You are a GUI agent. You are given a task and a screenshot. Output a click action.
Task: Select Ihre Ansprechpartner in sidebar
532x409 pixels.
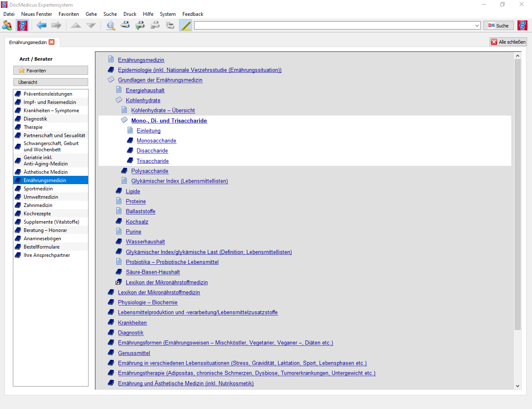pos(51,255)
